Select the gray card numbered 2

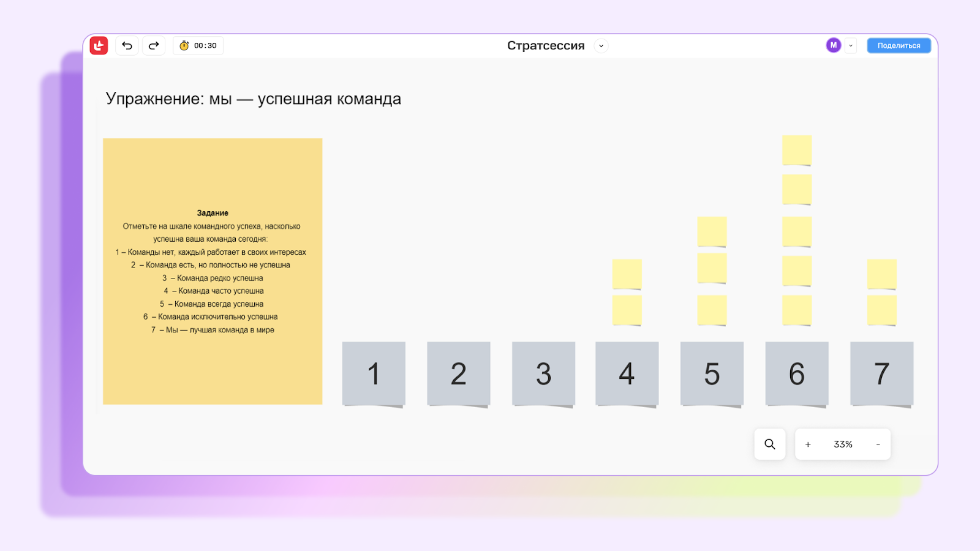[459, 374]
